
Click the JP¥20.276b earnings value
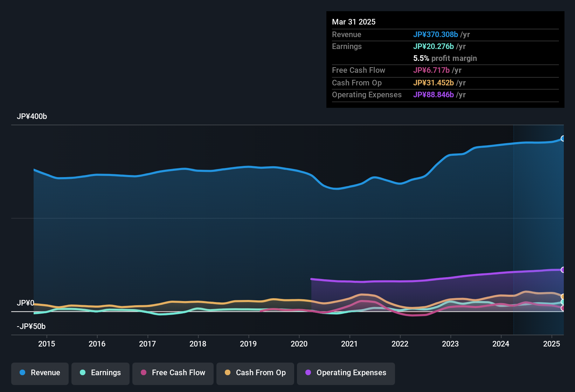pyautogui.click(x=434, y=46)
